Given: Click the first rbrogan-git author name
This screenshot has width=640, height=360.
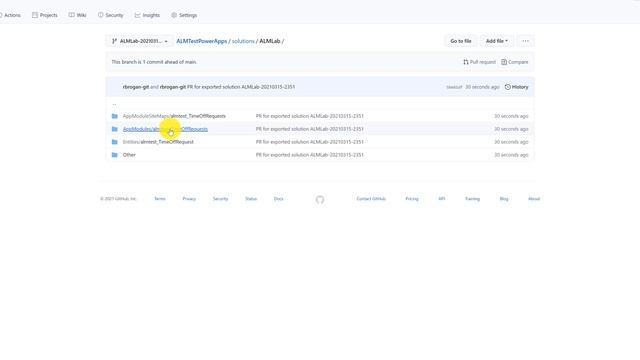Looking at the screenshot, I should click(x=136, y=87).
